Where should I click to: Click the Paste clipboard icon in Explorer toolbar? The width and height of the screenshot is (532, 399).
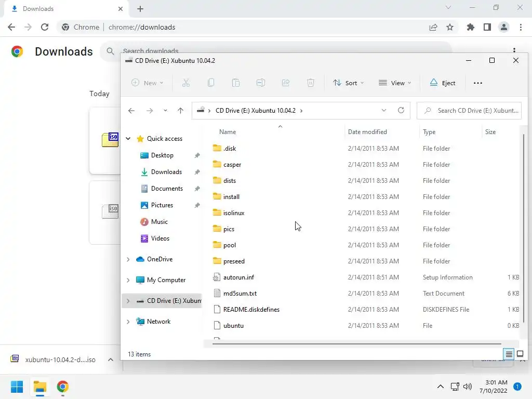236,83
